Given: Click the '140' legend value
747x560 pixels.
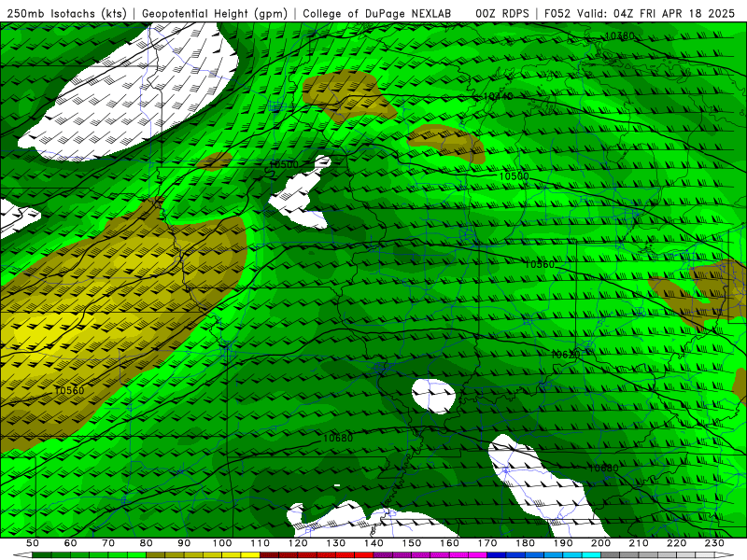Looking at the screenshot, I should (x=373, y=543).
